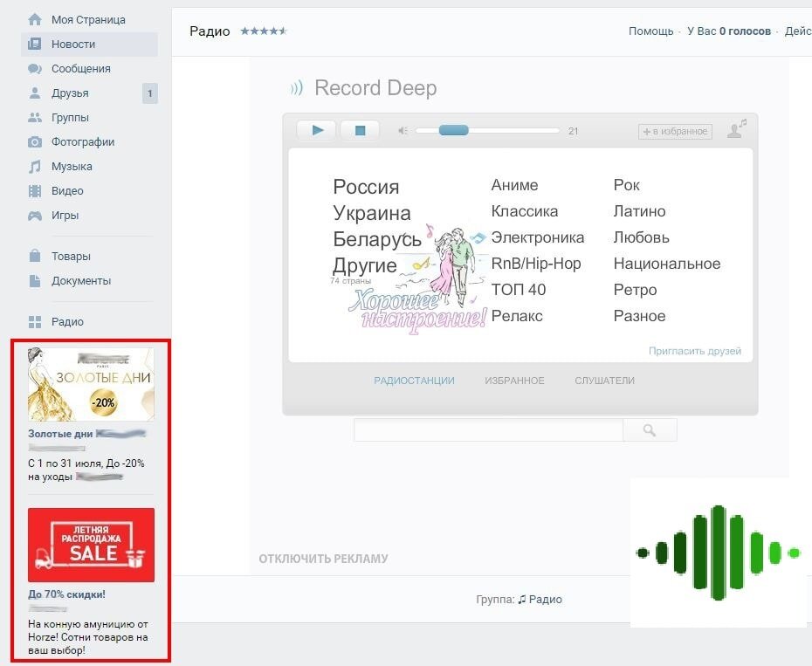The width and height of the screenshot is (812, 666).
Task: Select Другие countries list
Action: [x=365, y=265]
